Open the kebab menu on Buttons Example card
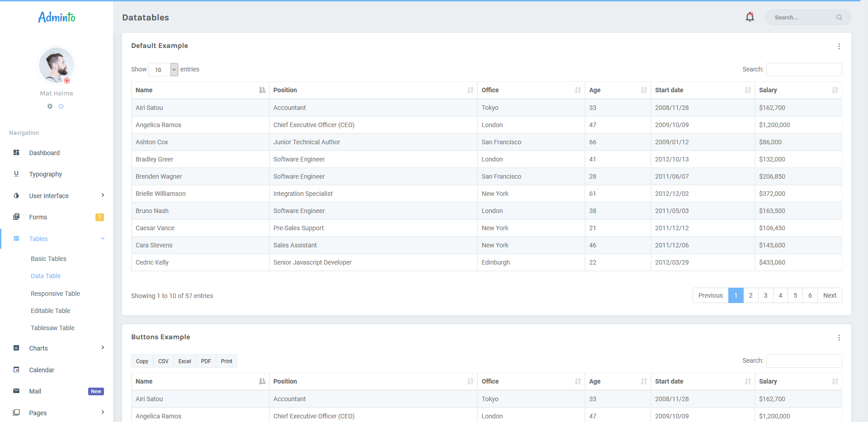The width and height of the screenshot is (868, 422). [839, 337]
